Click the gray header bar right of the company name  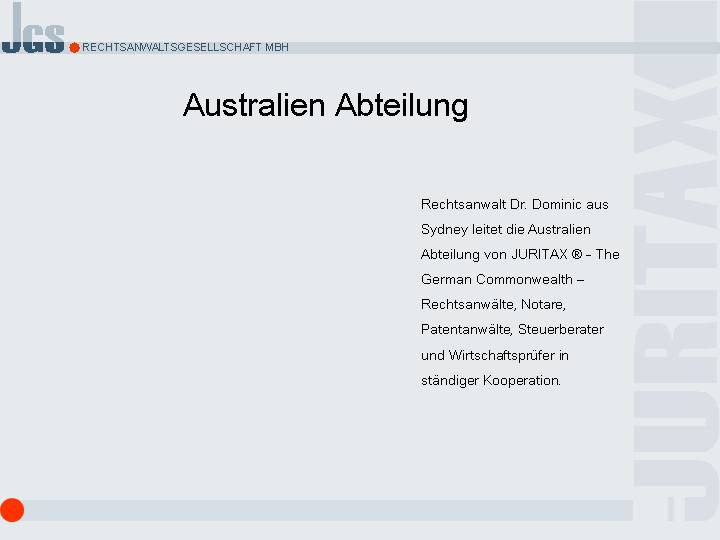click(460, 47)
